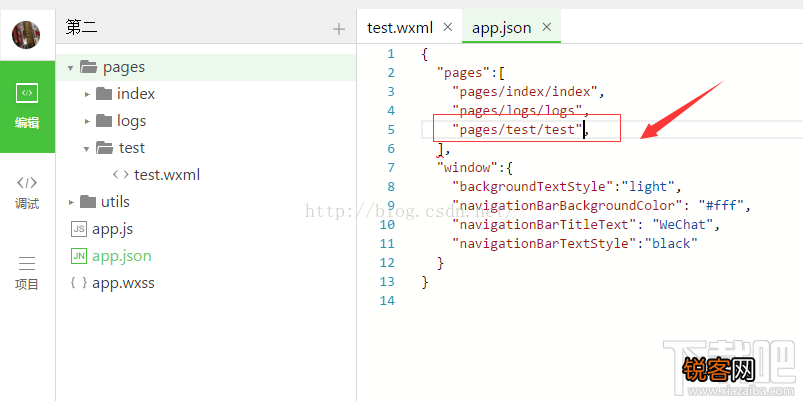Click the "navigationBarBackgroundColor" key
The image size is (803, 401).
[x=567, y=206]
